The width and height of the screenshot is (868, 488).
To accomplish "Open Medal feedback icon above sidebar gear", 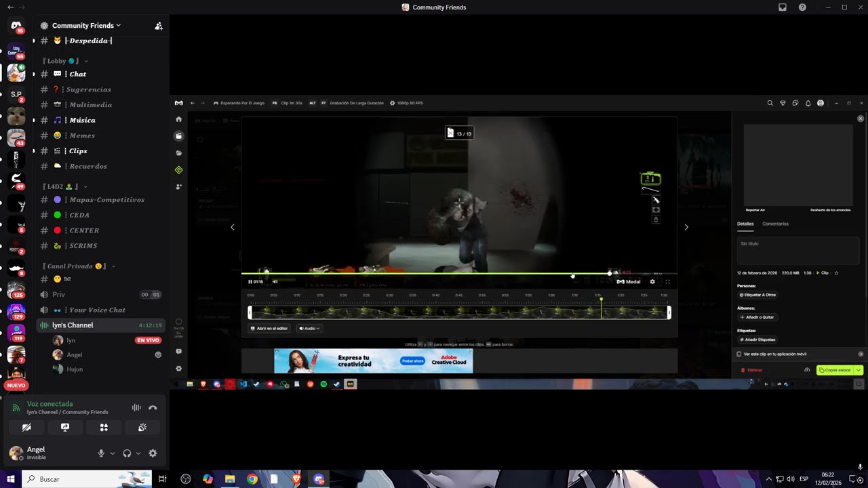I will [178, 352].
